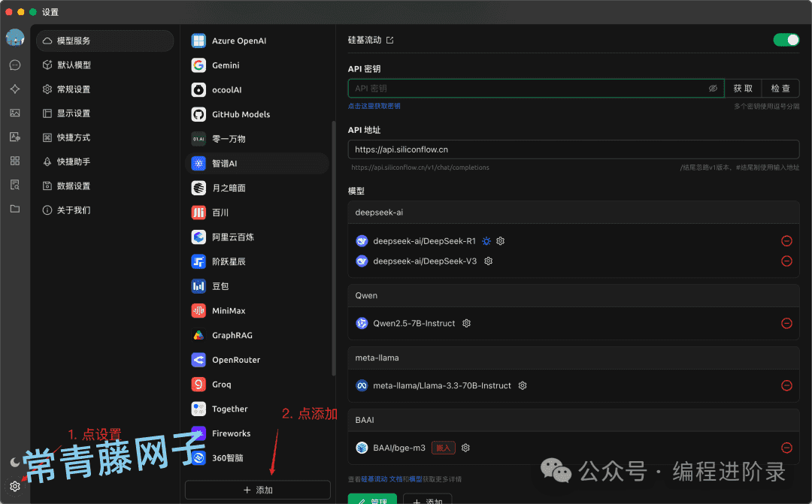Viewport: 812px width, 504px height.
Task: Open settings gear for Llama-3.3-70B-Instruct
Action: [x=523, y=385]
